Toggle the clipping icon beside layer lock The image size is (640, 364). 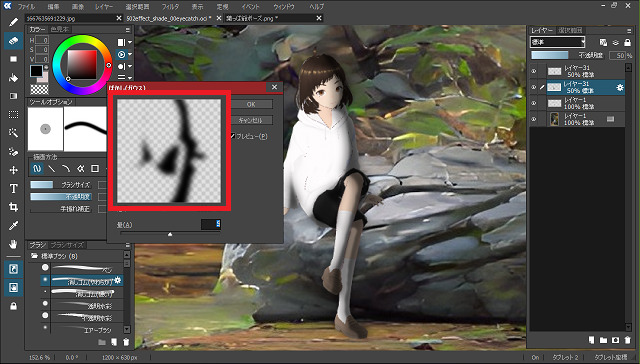click(x=616, y=42)
